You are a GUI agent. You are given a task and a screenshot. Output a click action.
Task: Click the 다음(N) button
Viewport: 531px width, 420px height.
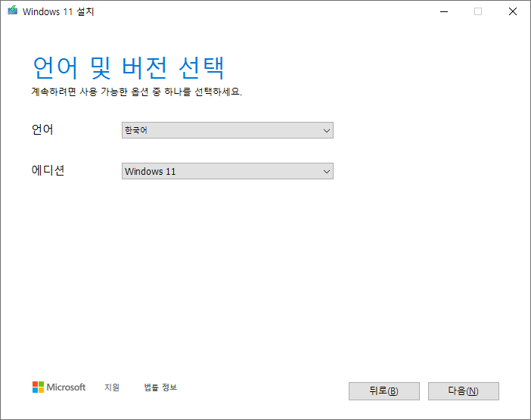pyautogui.click(x=463, y=391)
